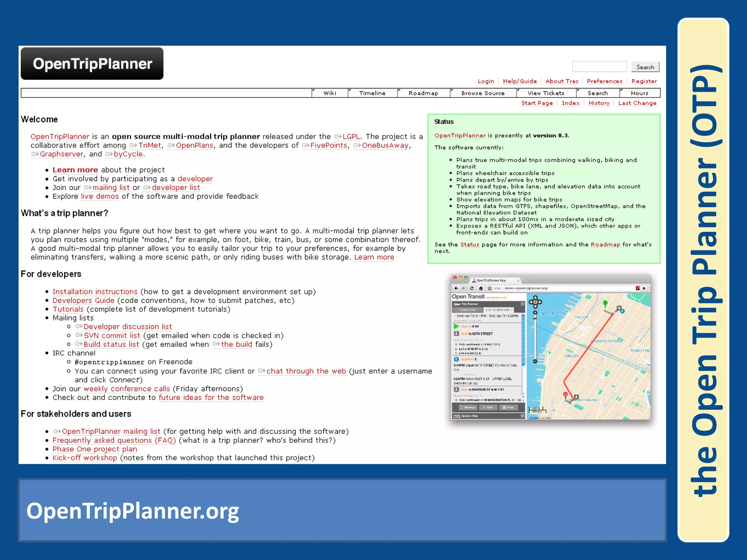
Task: Click the zoom-in plus on map
Action: [x=535, y=313]
